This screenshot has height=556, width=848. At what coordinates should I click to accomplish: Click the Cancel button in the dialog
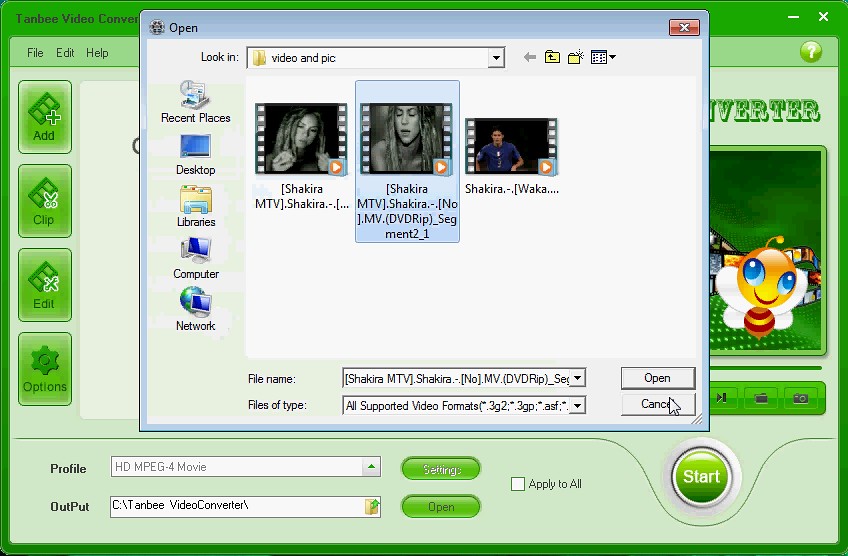coord(658,404)
